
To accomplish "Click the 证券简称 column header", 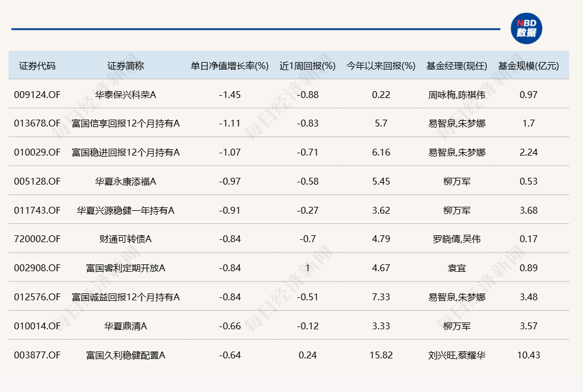I will point(125,66).
